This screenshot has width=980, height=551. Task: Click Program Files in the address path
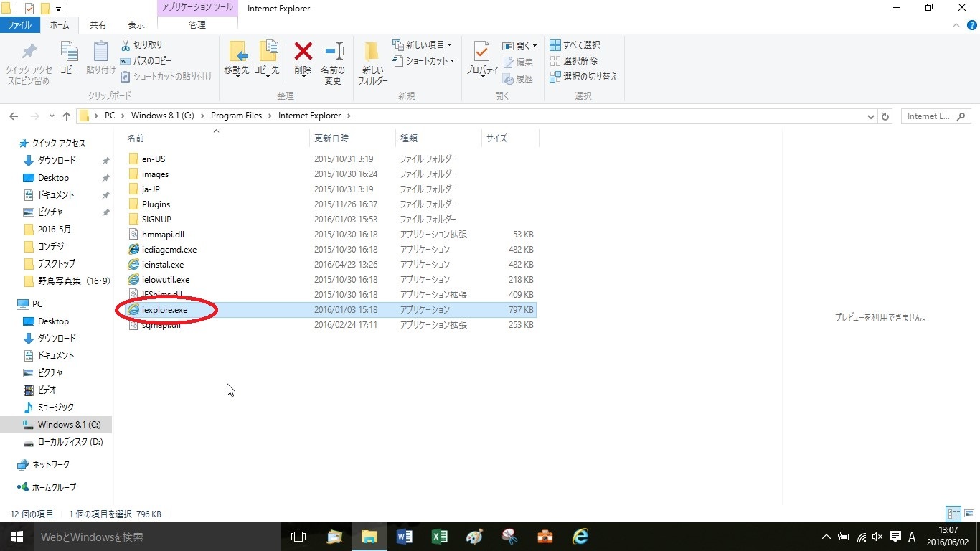(x=236, y=116)
